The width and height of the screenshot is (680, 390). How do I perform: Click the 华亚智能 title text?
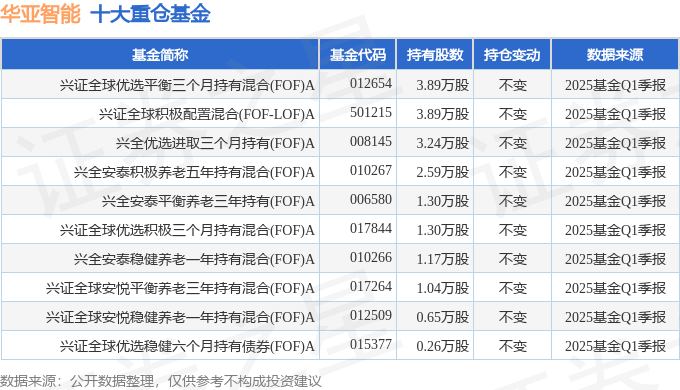[x=40, y=13]
